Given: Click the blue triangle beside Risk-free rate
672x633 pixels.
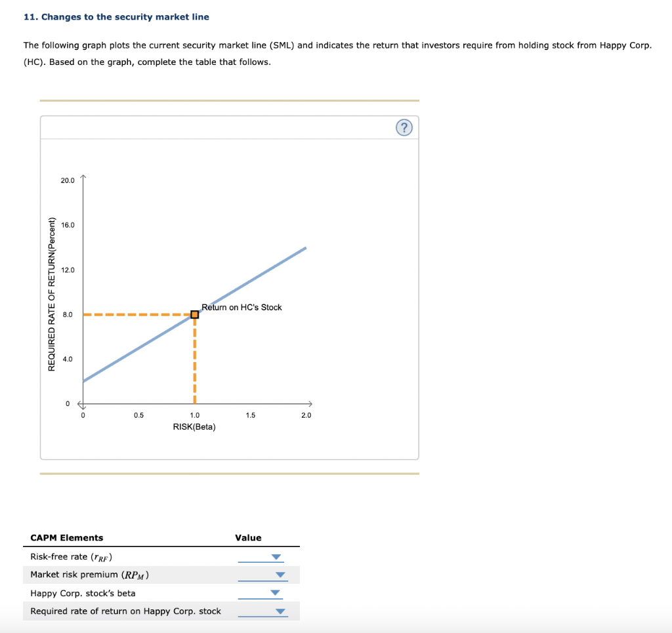Looking at the screenshot, I should 276,556.
